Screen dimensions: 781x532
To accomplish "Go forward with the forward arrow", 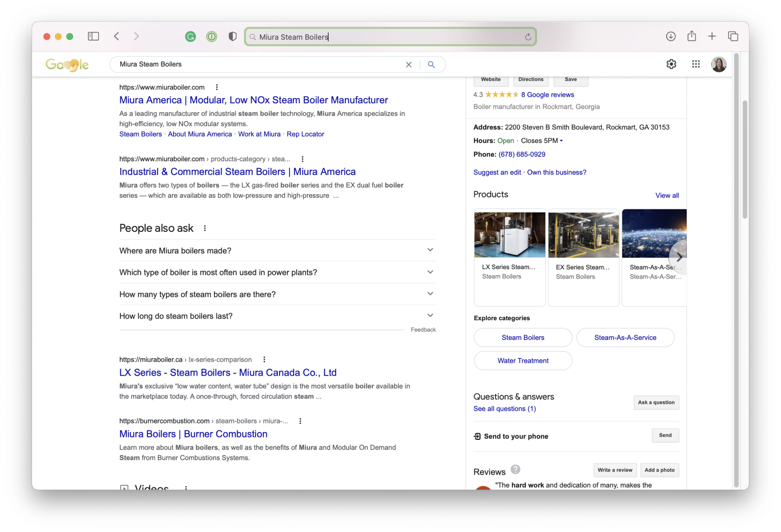I will (136, 37).
